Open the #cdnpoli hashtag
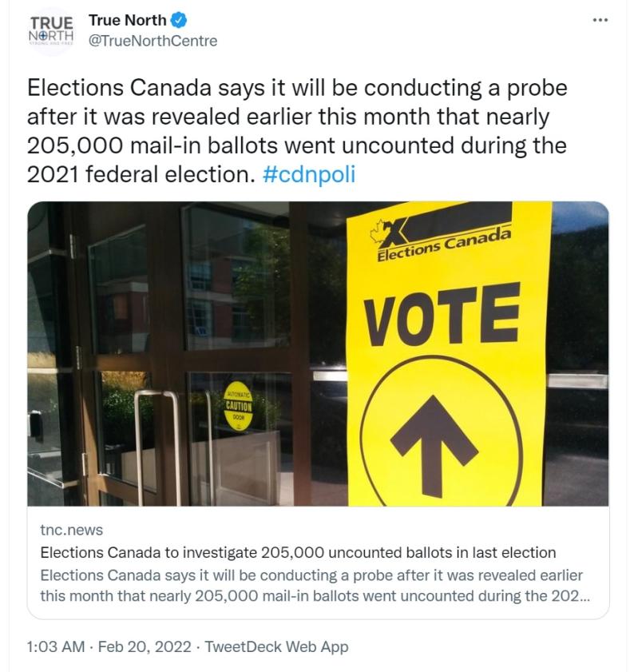The height and width of the screenshot is (672, 630). click(x=307, y=173)
